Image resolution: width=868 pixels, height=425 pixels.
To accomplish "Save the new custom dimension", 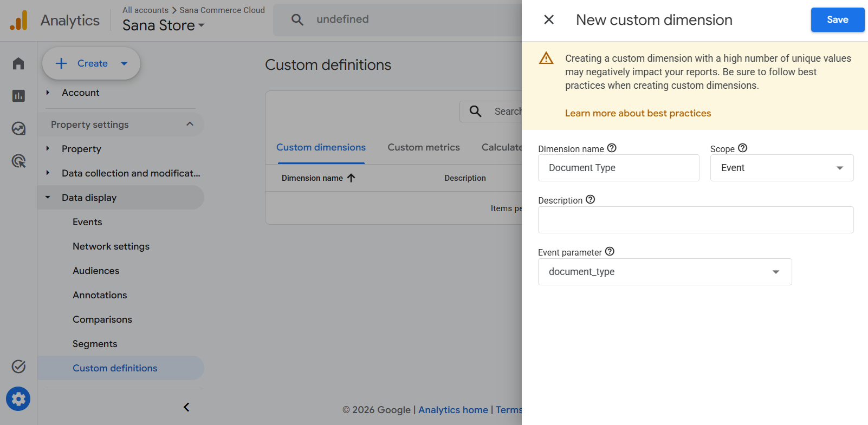I will [837, 19].
